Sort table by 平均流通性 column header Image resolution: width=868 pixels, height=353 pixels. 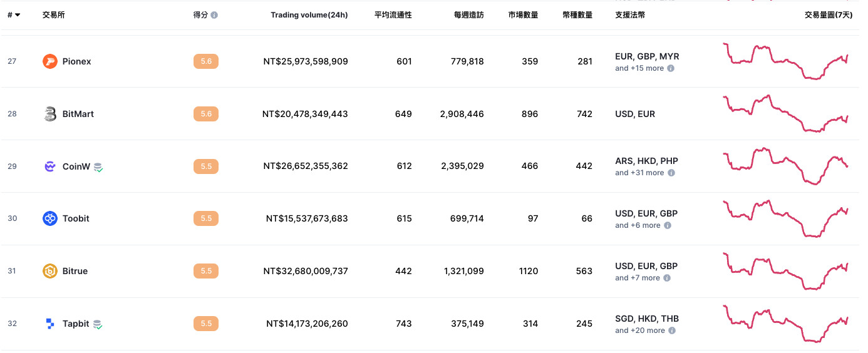[x=393, y=15]
